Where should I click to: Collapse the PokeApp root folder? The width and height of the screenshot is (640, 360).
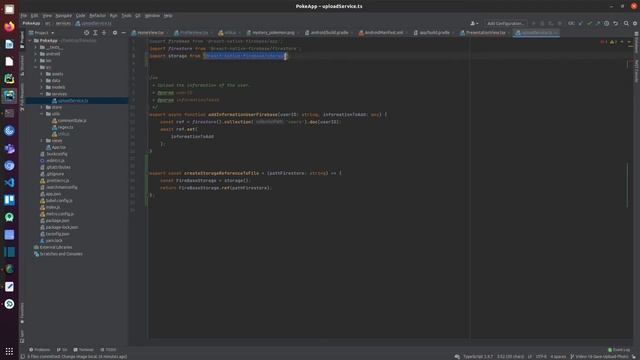pos(30,41)
